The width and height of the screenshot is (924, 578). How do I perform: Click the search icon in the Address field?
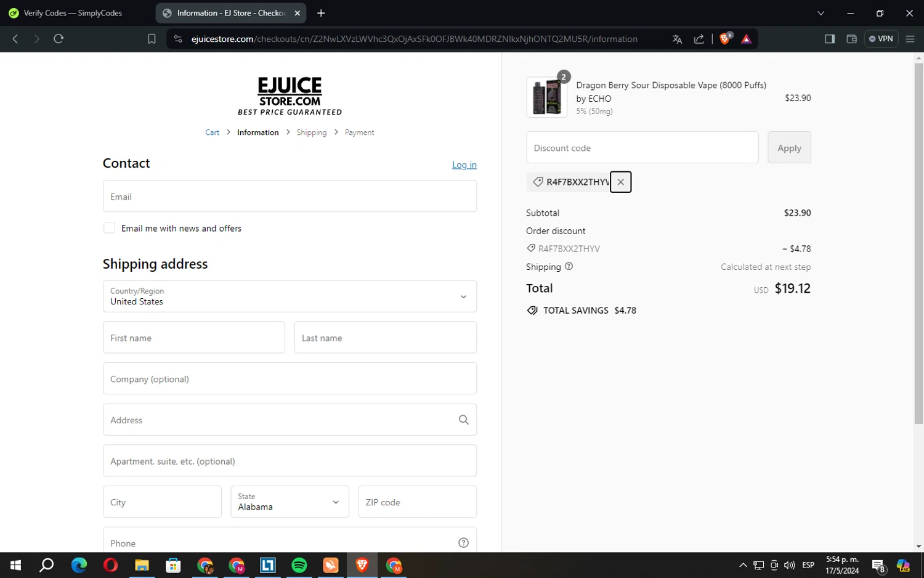[464, 420]
